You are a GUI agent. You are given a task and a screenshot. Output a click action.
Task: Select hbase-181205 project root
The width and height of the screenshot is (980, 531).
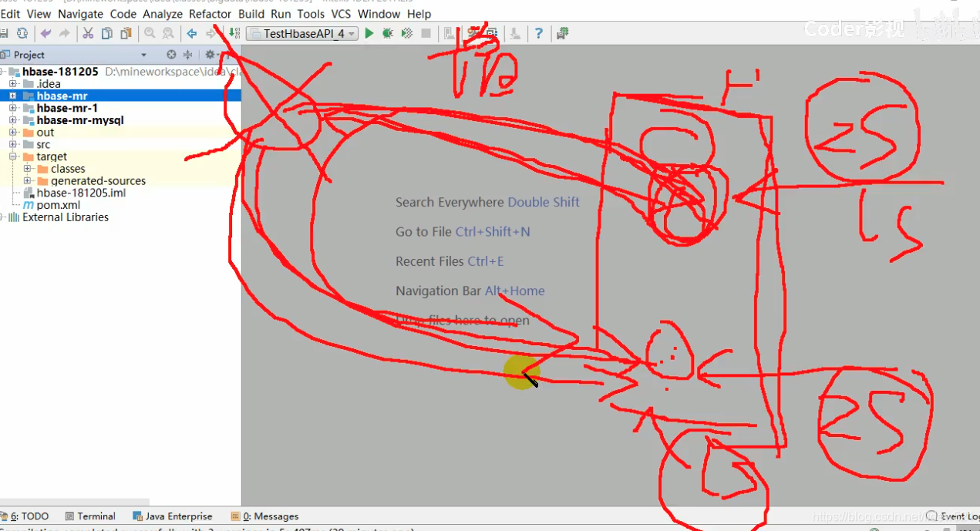pyautogui.click(x=60, y=72)
